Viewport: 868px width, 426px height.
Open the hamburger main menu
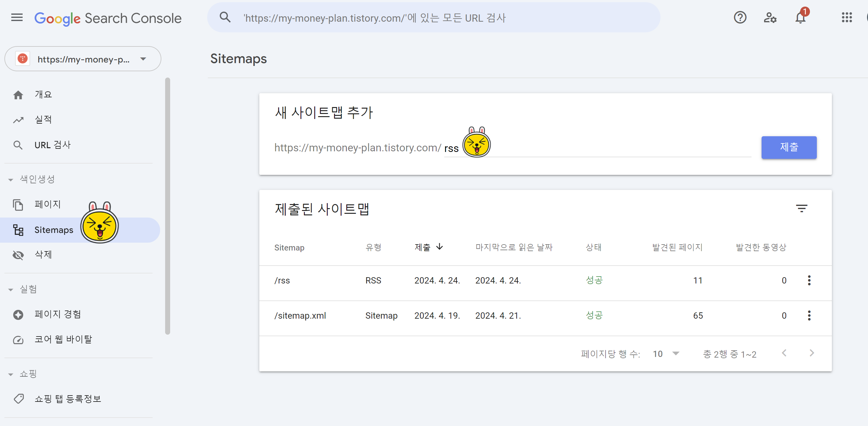17,18
